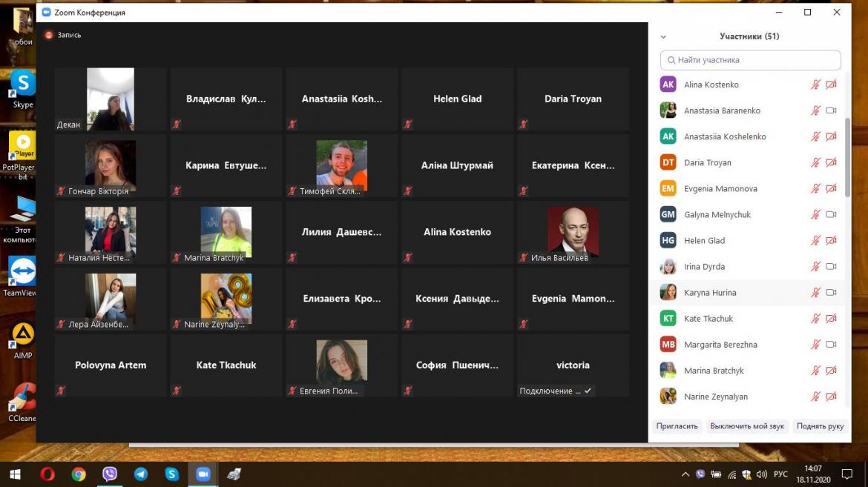Open Telegram from the taskbar
Image resolution: width=868 pixels, height=487 pixels.
coord(141,474)
